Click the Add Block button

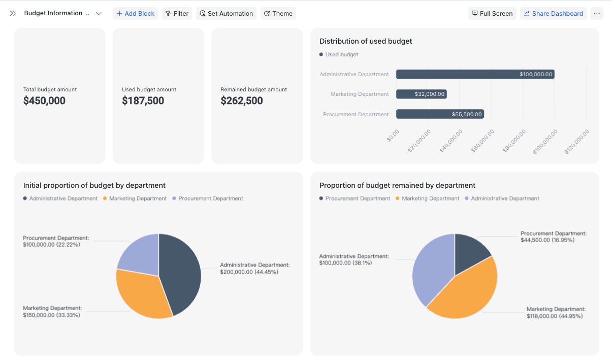pyautogui.click(x=135, y=14)
